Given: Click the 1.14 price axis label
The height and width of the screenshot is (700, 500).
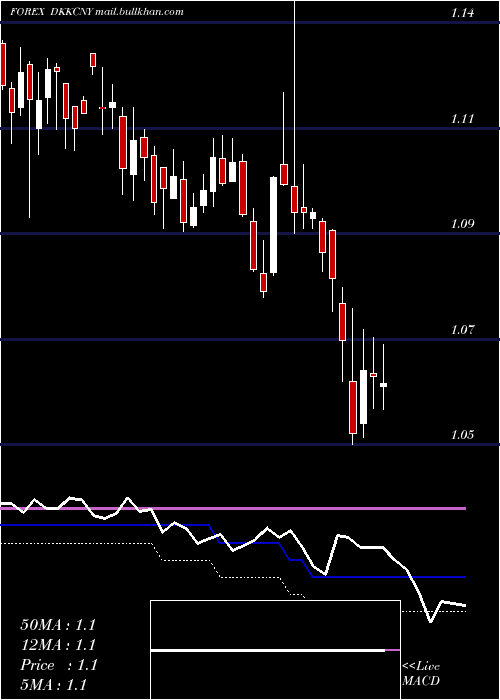Looking at the screenshot, I should pyautogui.click(x=462, y=13).
